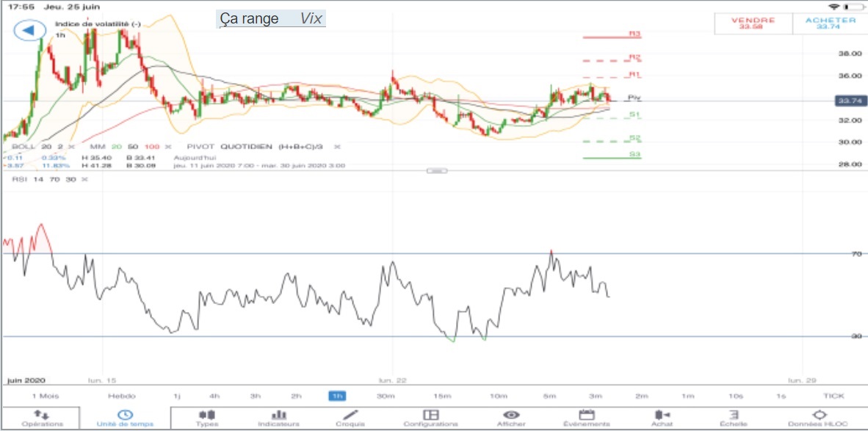Image resolution: width=868 pixels, height=431 pixels.
Task: Toggle the Données HLOC display
Action: [x=818, y=419]
